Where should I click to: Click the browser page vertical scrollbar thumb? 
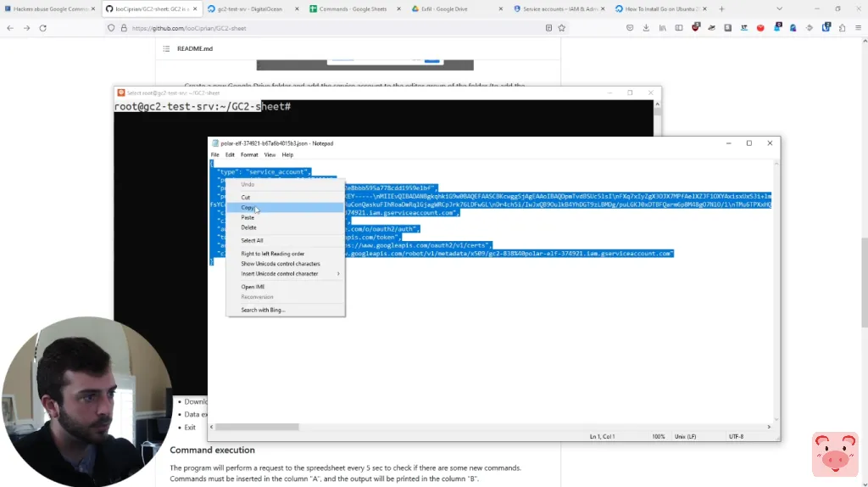click(864, 283)
